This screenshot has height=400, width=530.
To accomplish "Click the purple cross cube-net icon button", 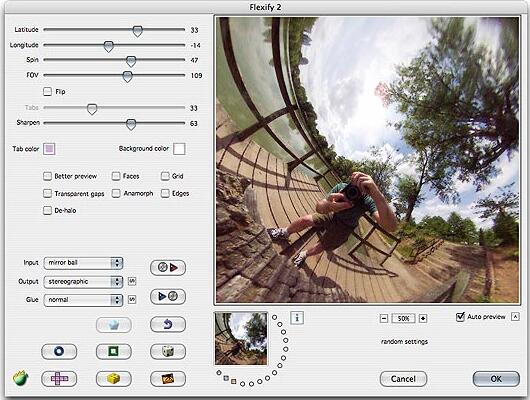I will click(x=59, y=379).
